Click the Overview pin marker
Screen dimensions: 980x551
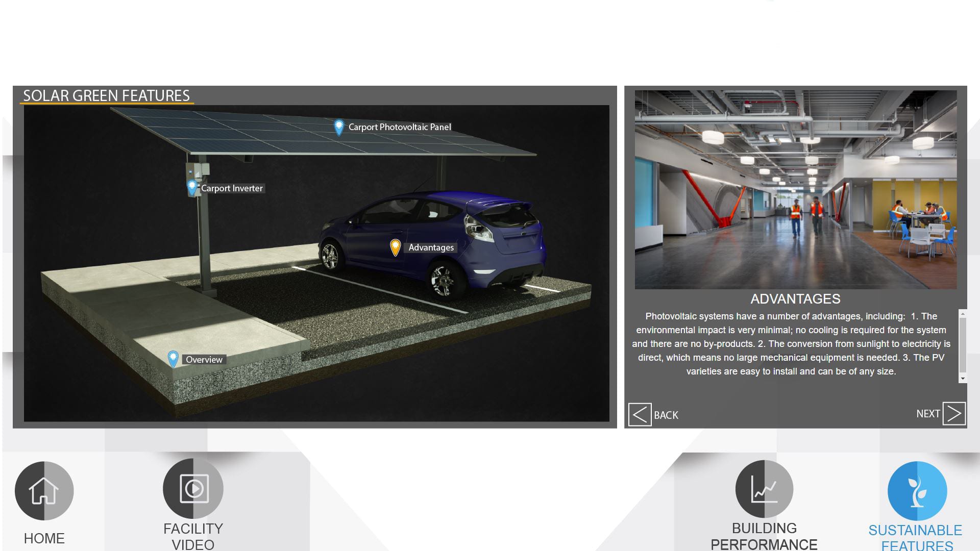[x=173, y=359]
